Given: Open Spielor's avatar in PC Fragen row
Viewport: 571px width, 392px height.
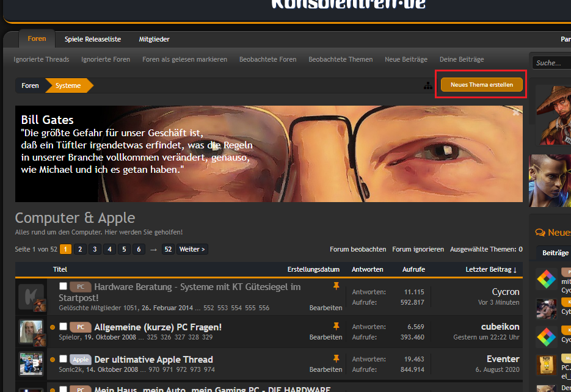Looking at the screenshot, I should tap(31, 331).
